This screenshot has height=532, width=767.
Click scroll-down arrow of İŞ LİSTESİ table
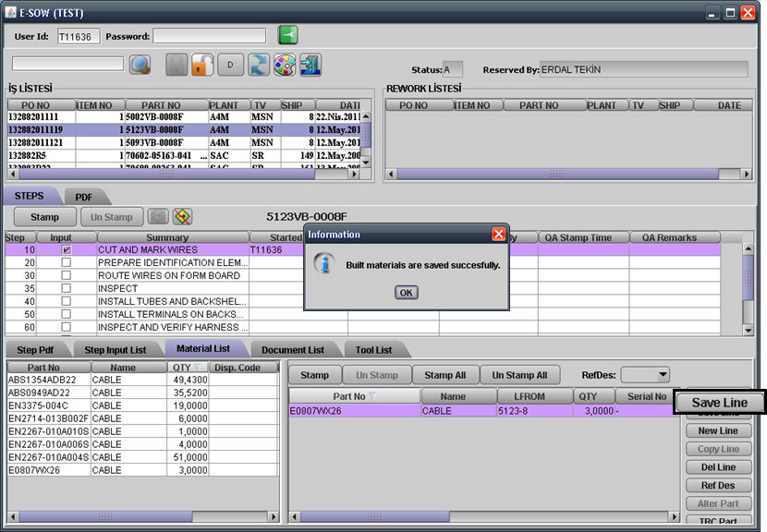[x=365, y=163]
